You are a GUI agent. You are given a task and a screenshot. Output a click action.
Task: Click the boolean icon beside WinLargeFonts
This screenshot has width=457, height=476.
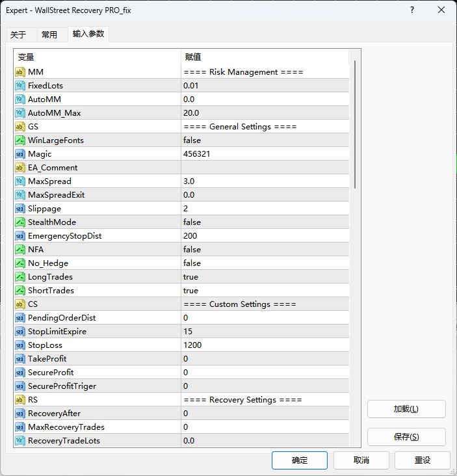tap(20, 140)
